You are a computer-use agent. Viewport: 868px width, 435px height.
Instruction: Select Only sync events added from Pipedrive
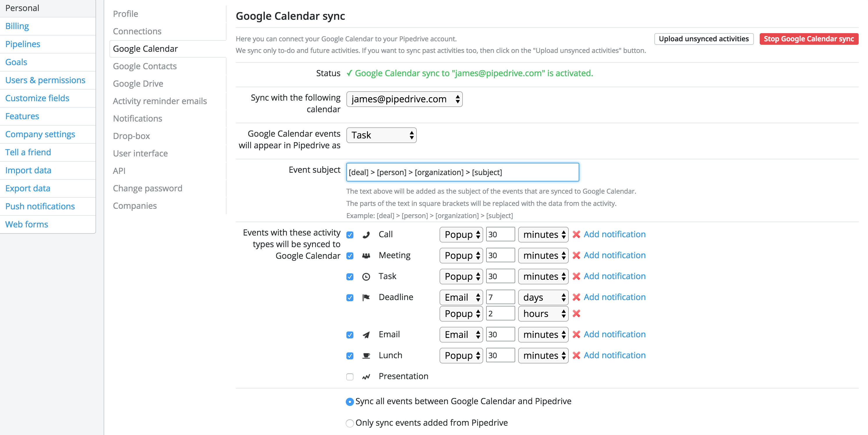click(x=350, y=423)
